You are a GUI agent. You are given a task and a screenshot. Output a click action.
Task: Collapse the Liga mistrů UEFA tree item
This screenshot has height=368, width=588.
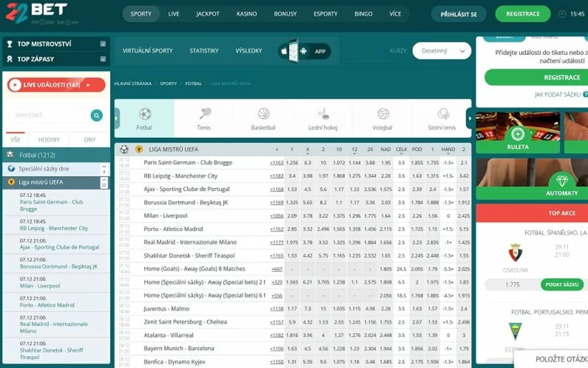coord(104,183)
